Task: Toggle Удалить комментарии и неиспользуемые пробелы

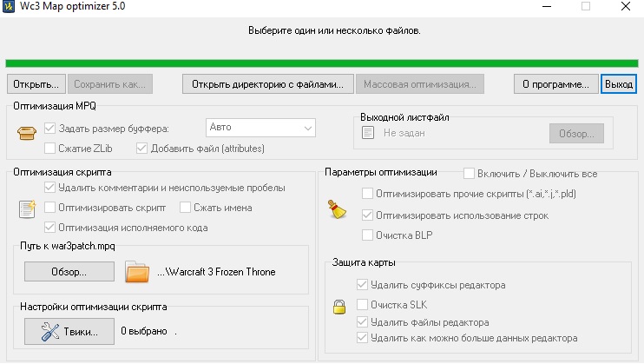Action: (49, 188)
